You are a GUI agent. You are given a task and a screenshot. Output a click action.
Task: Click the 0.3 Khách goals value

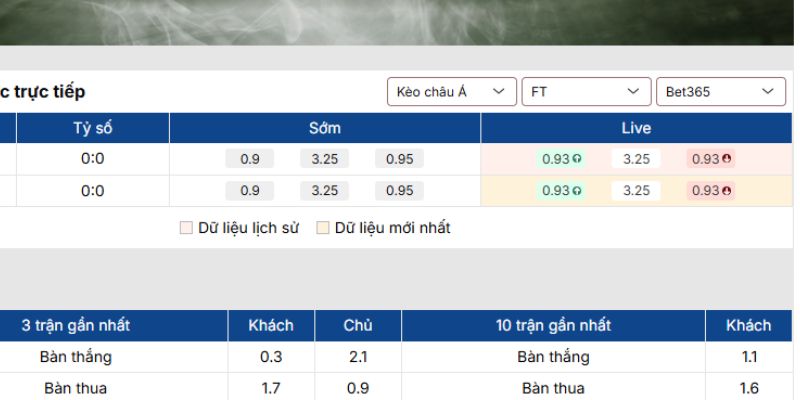271,357
